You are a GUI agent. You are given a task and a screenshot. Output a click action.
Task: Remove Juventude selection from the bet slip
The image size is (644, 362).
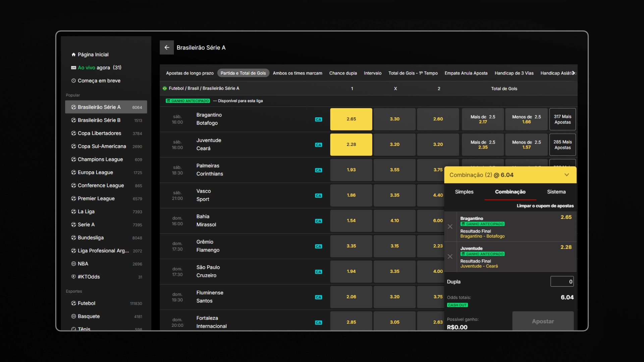pyautogui.click(x=450, y=257)
